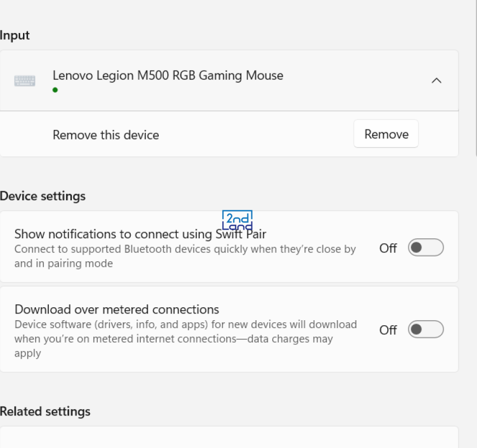Screen dimensions: 477x448
Task: Collapse the Lenovo Legion M500 device card
Action: pos(436,81)
